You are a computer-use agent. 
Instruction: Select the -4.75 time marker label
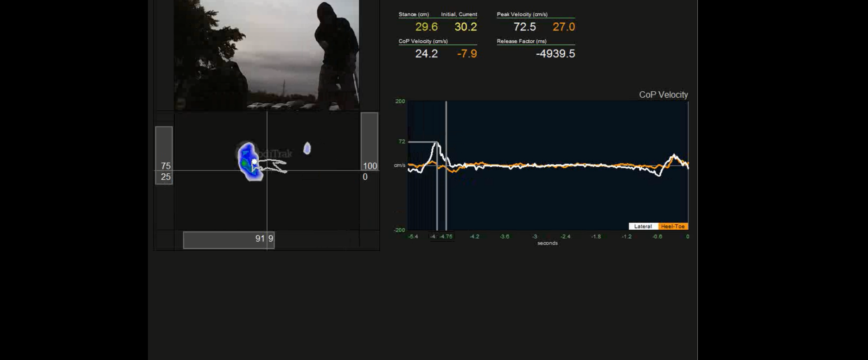tap(446, 237)
